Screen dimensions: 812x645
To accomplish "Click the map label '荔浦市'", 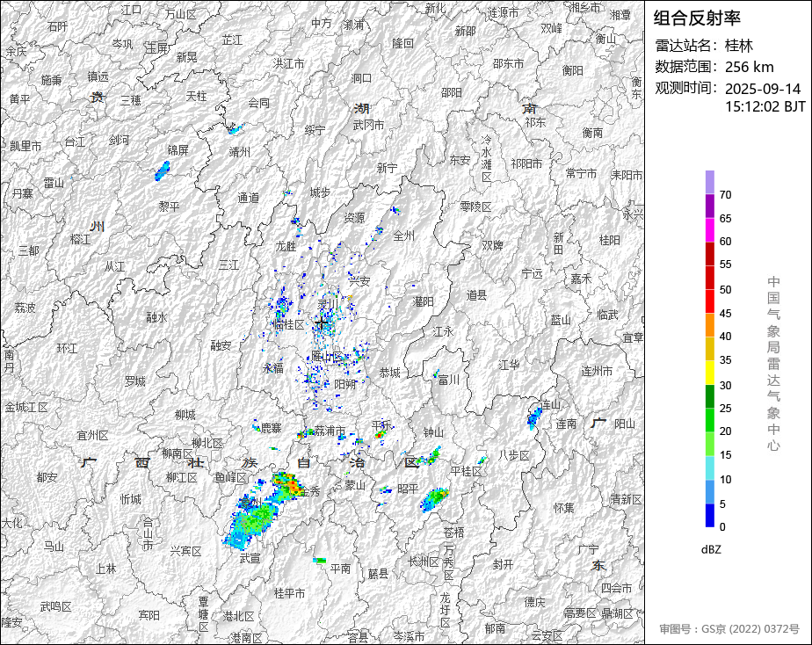I will 330,431.
